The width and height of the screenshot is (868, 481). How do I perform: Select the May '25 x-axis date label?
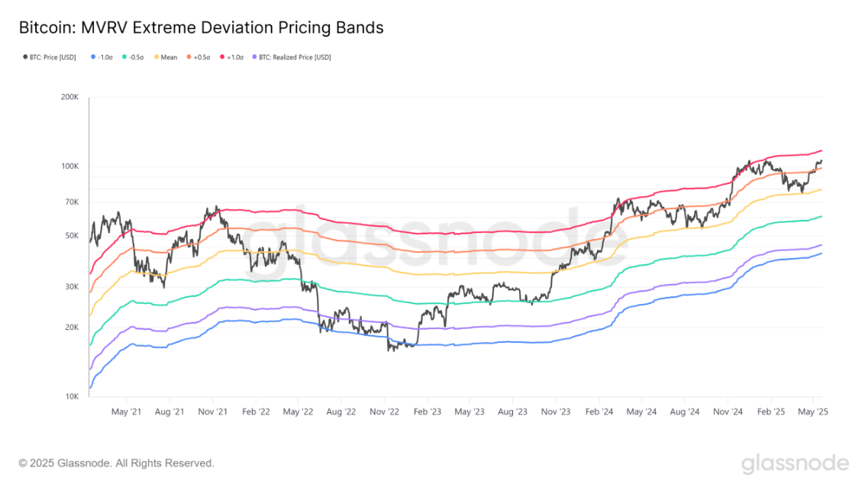812,412
